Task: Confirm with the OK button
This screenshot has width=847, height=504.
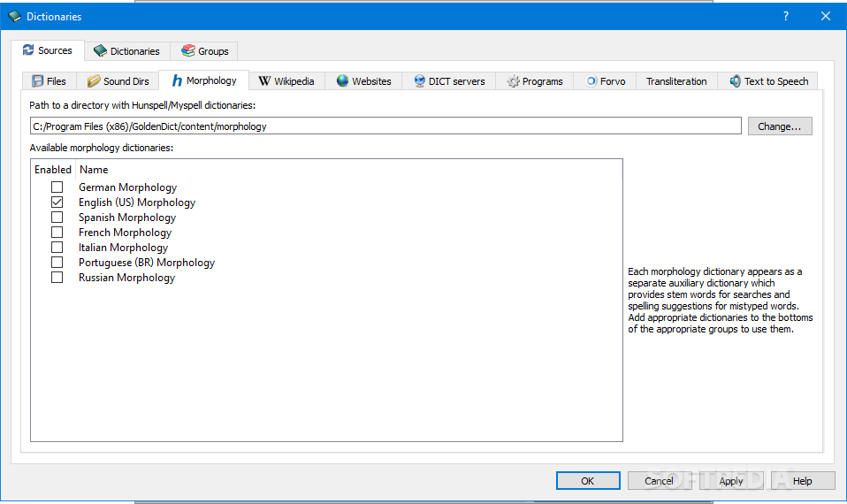Action: tap(588, 481)
